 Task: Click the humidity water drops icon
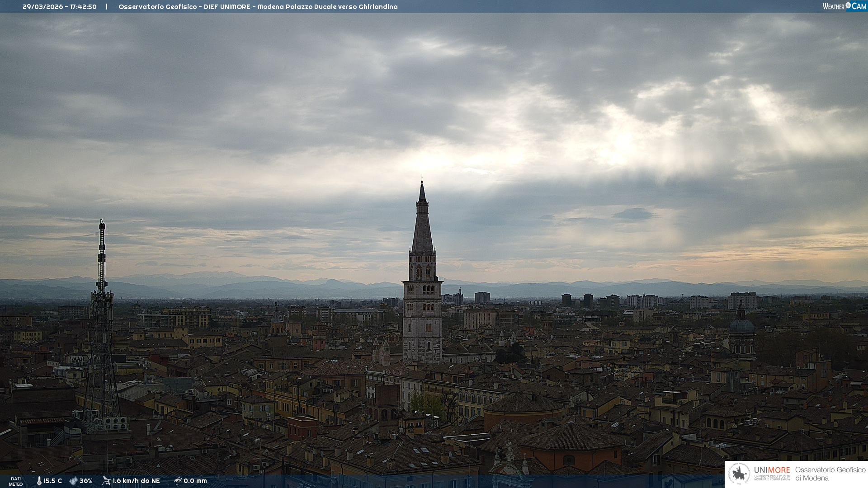[73, 481]
